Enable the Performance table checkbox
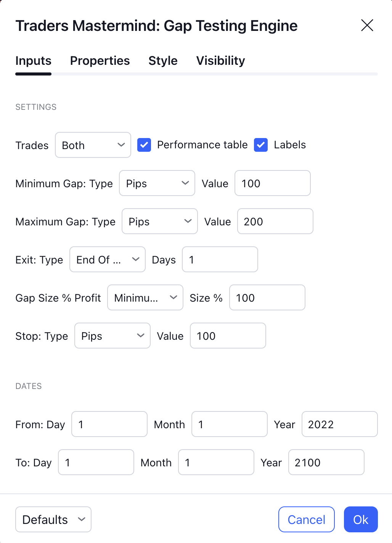The width and height of the screenshot is (392, 543). (x=144, y=145)
